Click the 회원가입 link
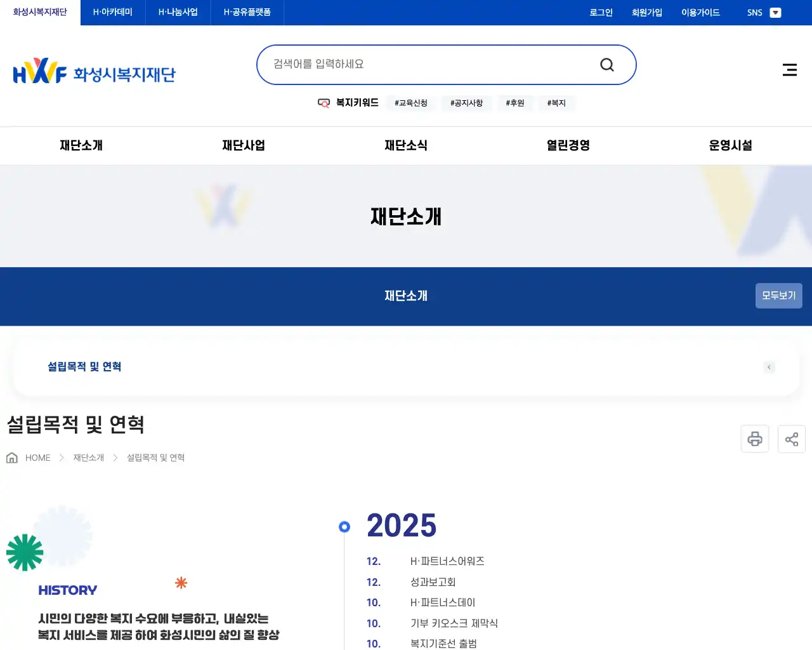812x650 pixels. [x=647, y=12]
